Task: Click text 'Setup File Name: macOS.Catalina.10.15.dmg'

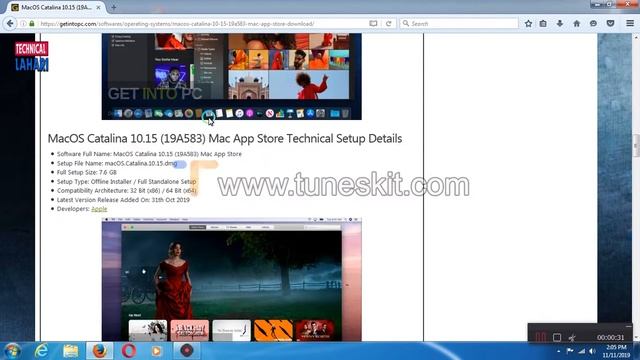Action: [x=117, y=163]
